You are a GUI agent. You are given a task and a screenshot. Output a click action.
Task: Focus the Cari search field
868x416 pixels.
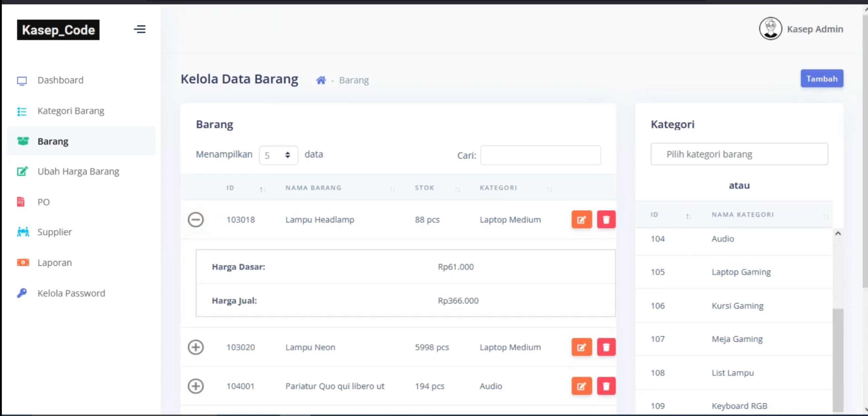(540, 155)
